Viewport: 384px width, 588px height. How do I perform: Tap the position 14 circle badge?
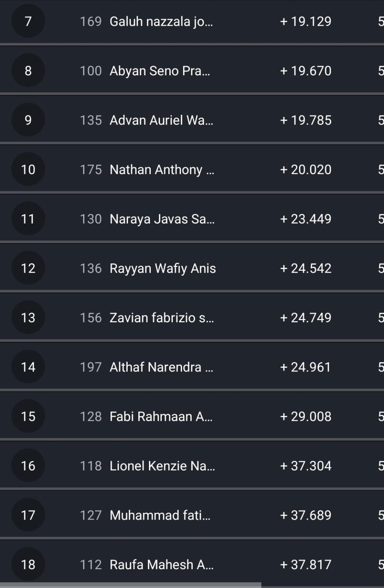[x=28, y=367]
